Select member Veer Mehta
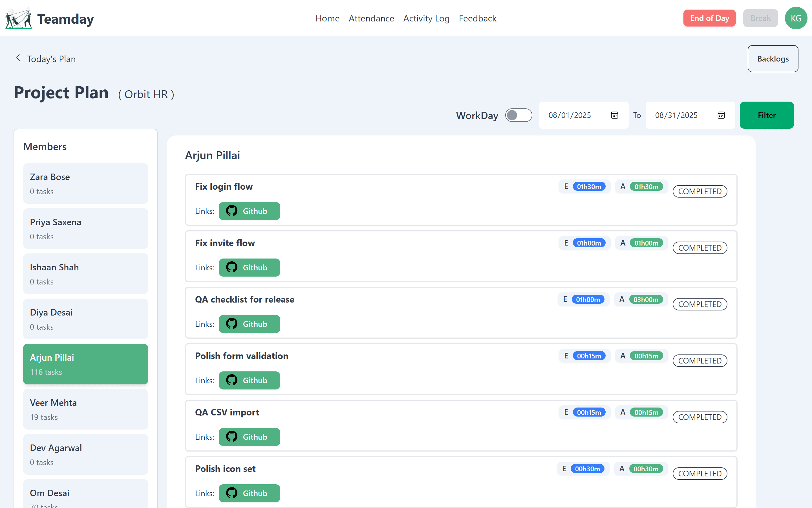 85,409
